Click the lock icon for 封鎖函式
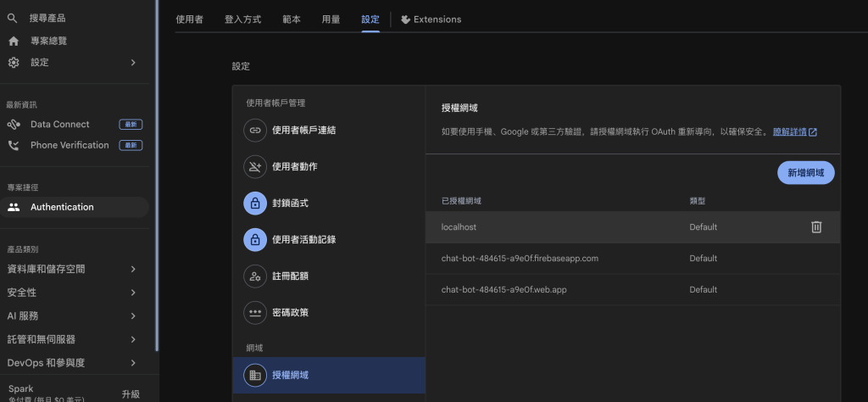 click(255, 204)
